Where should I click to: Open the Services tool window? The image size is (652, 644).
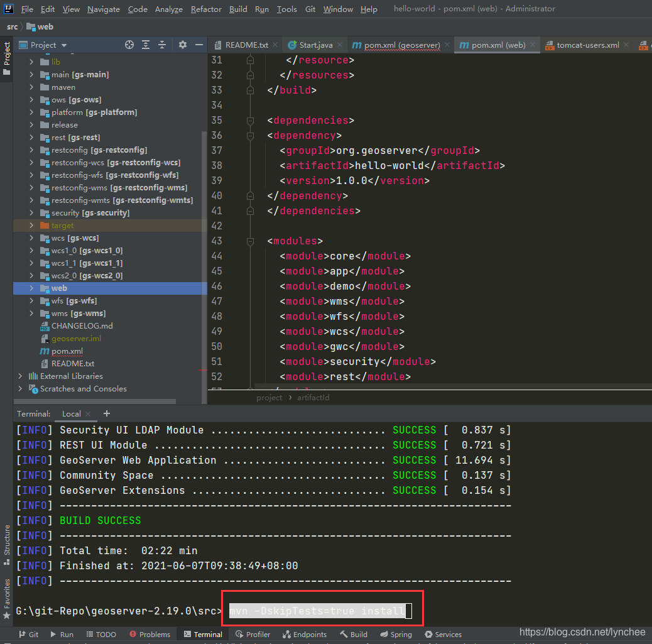pyautogui.click(x=443, y=635)
